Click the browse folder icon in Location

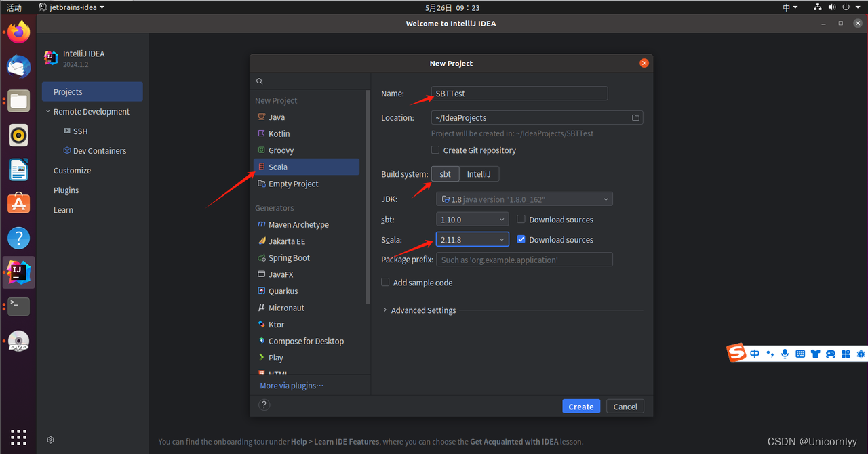(x=635, y=118)
